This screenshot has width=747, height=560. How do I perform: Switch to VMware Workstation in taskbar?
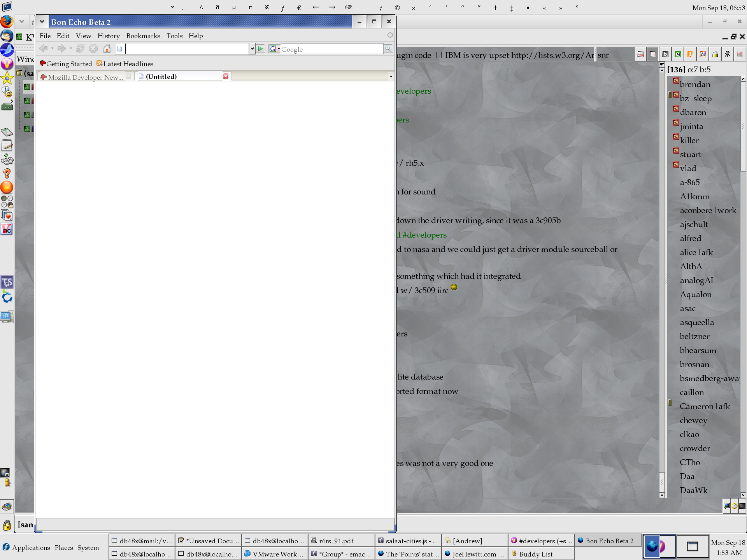(x=275, y=554)
